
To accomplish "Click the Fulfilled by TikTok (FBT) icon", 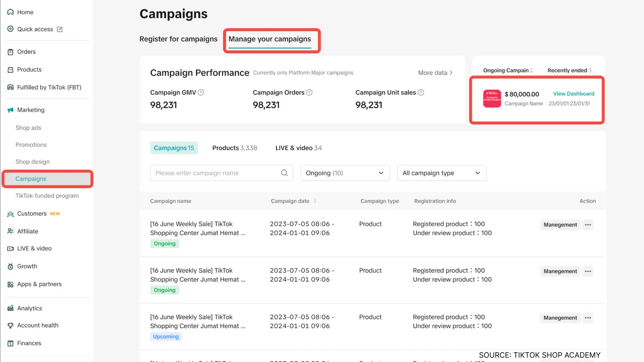I will click(x=10, y=87).
